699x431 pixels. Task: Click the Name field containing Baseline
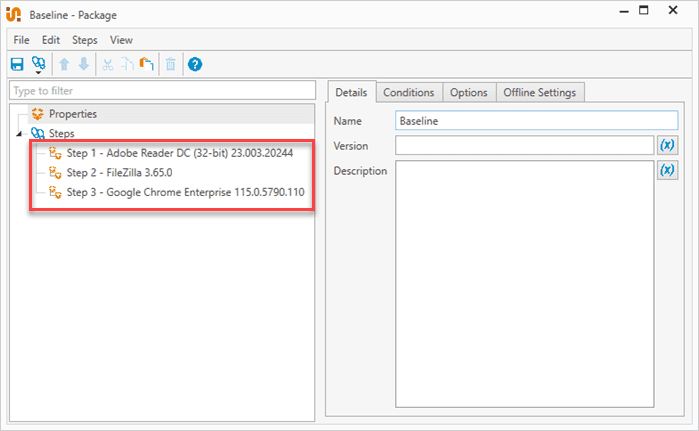(537, 121)
